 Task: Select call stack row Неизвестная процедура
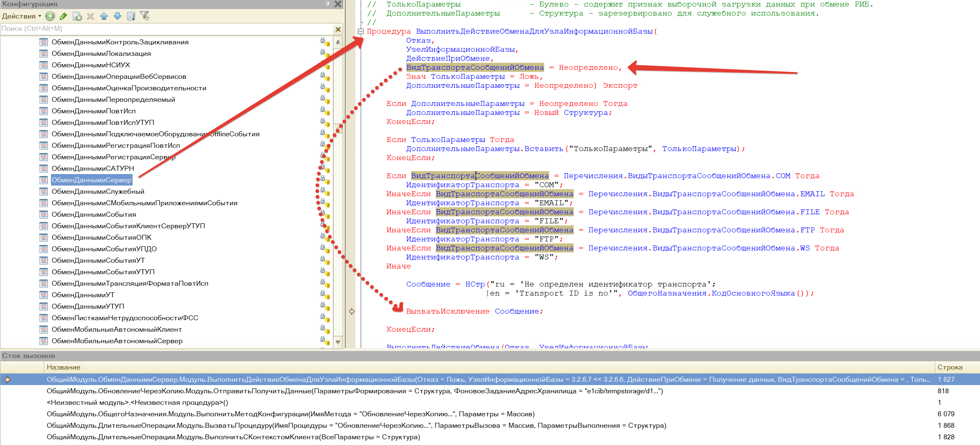coord(490,402)
